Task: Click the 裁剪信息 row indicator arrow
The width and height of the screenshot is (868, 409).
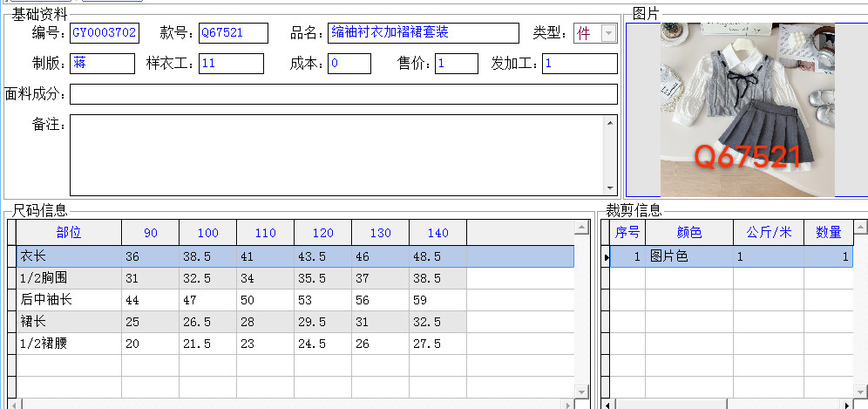Action: coord(607,256)
